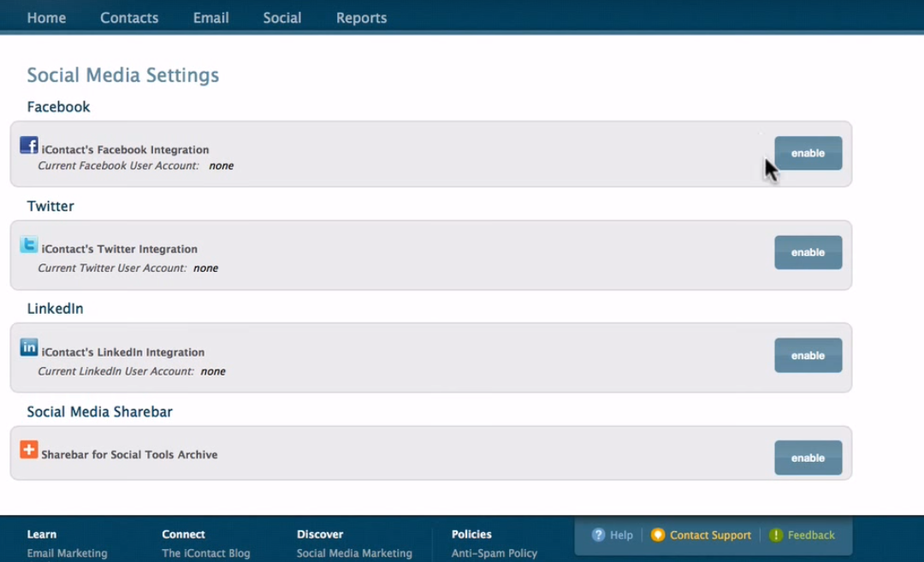Select the Reports menu
Screen dimensions: 924x562
(x=361, y=18)
